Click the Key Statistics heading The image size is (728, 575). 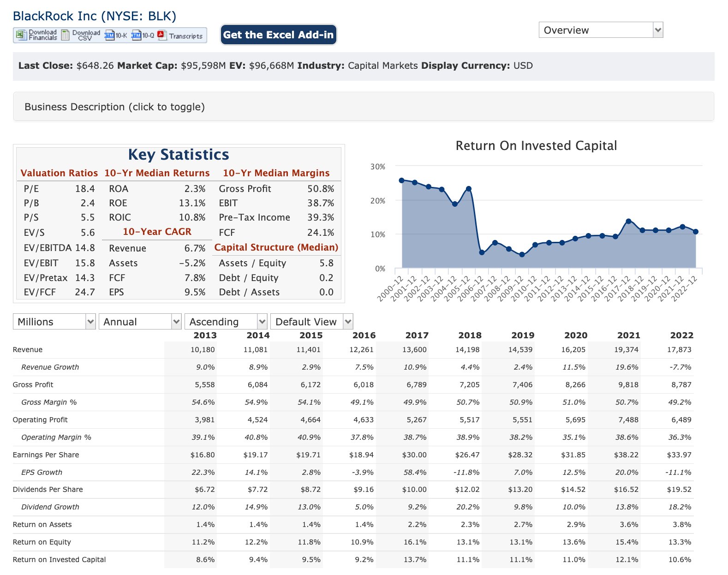pyautogui.click(x=179, y=155)
